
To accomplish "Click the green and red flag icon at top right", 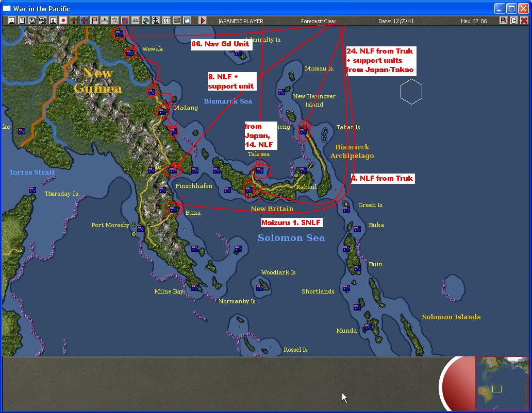I will click(x=504, y=21).
